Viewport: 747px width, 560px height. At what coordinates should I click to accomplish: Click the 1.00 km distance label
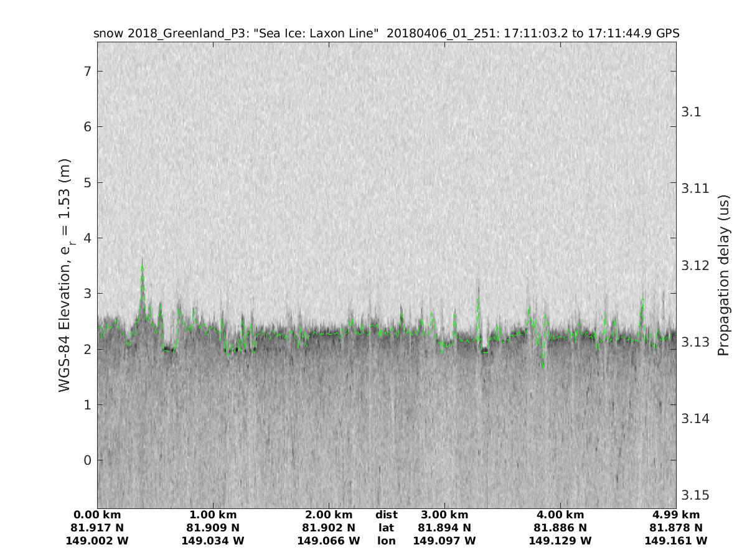pyautogui.click(x=213, y=515)
